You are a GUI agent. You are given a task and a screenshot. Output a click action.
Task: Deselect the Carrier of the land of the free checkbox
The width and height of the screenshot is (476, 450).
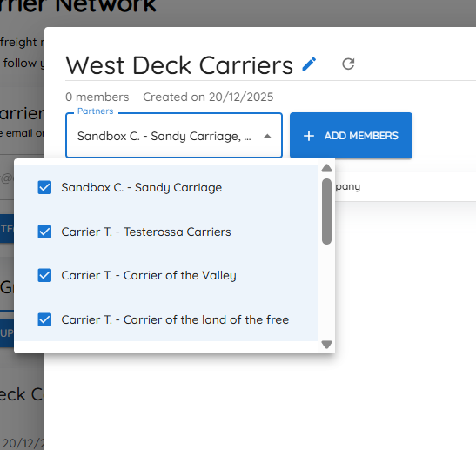pyautogui.click(x=44, y=319)
